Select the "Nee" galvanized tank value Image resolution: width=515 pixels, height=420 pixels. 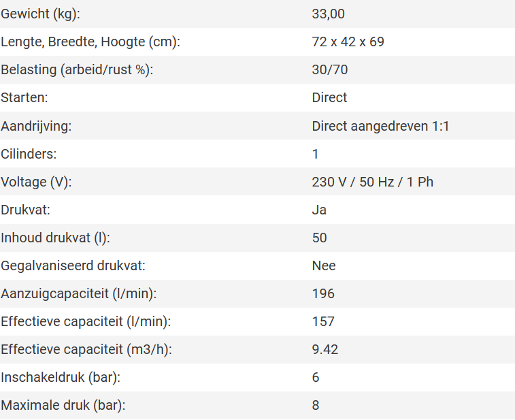coord(324,265)
